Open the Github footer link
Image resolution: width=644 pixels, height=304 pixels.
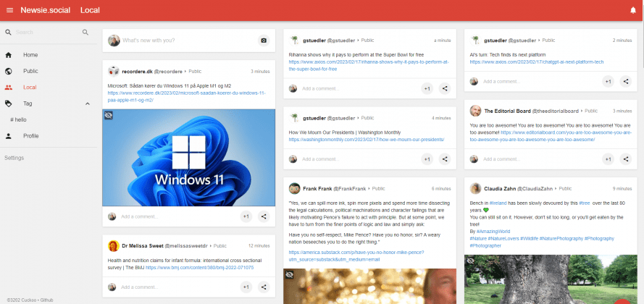click(x=46, y=300)
